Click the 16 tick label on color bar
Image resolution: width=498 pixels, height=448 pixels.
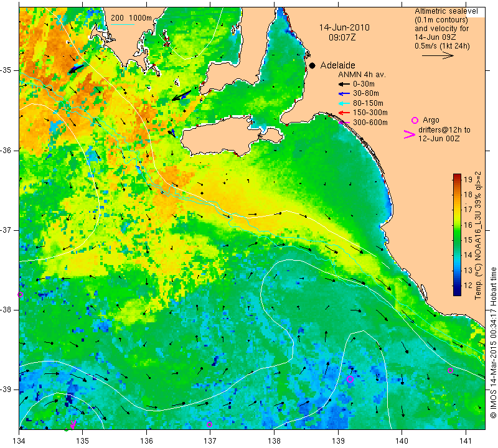468,225
